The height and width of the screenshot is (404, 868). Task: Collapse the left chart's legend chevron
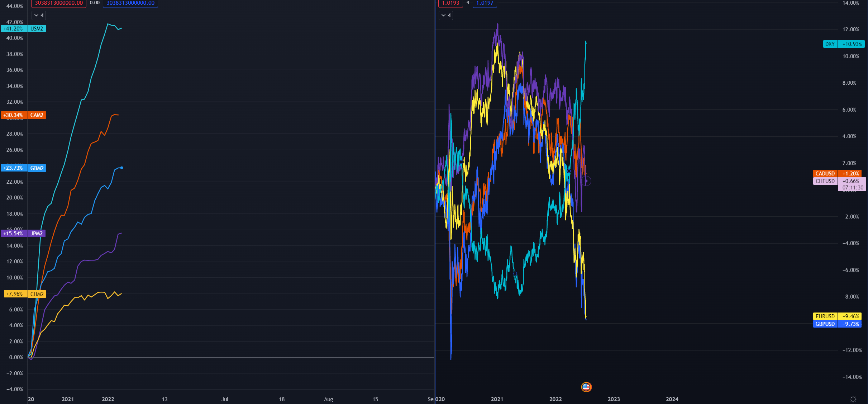pyautogui.click(x=39, y=15)
